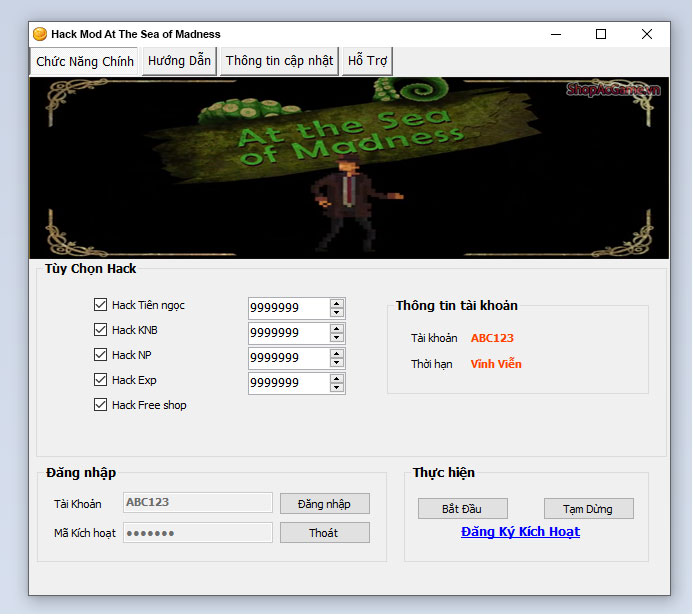Toggle the Hack NP checkbox

tap(100, 355)
